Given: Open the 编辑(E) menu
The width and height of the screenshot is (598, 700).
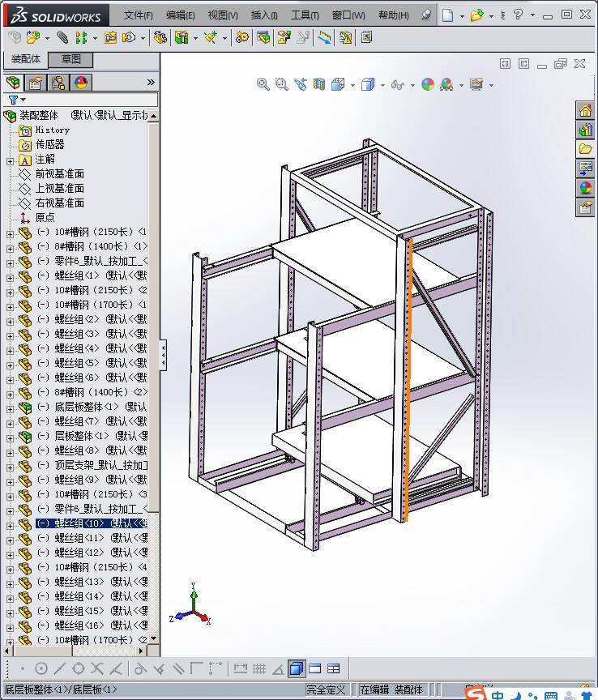Looking at the screenshot, I should pos(180,15).
